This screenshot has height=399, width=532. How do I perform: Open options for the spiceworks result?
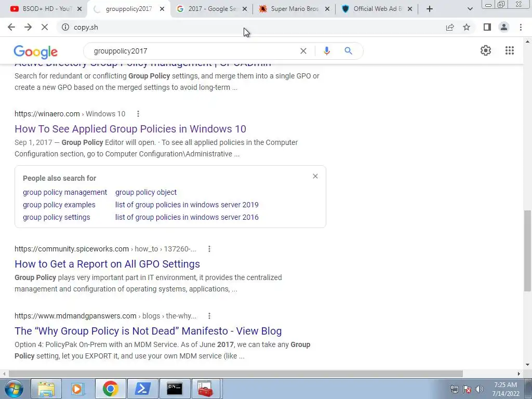(209, 249)
